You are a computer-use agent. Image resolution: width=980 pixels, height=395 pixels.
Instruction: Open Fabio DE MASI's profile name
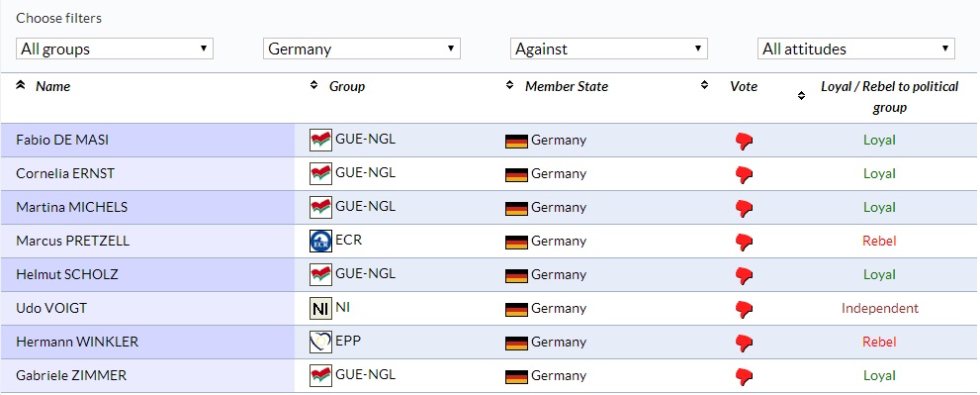click(x=62, y=141)
